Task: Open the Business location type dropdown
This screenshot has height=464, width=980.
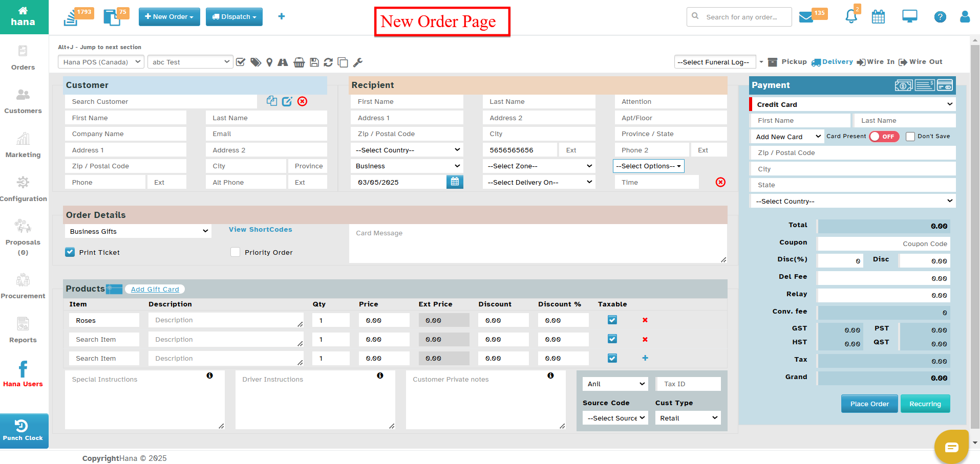Action: click(x=407, y=166)
